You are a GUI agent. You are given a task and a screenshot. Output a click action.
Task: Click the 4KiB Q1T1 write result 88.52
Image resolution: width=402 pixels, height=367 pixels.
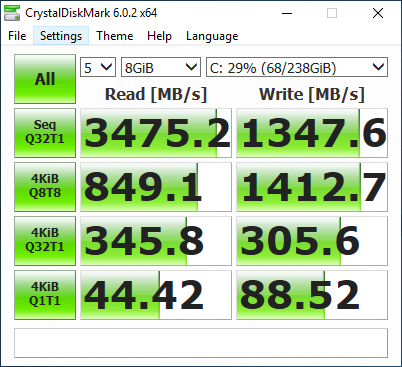tap(312, 295)
